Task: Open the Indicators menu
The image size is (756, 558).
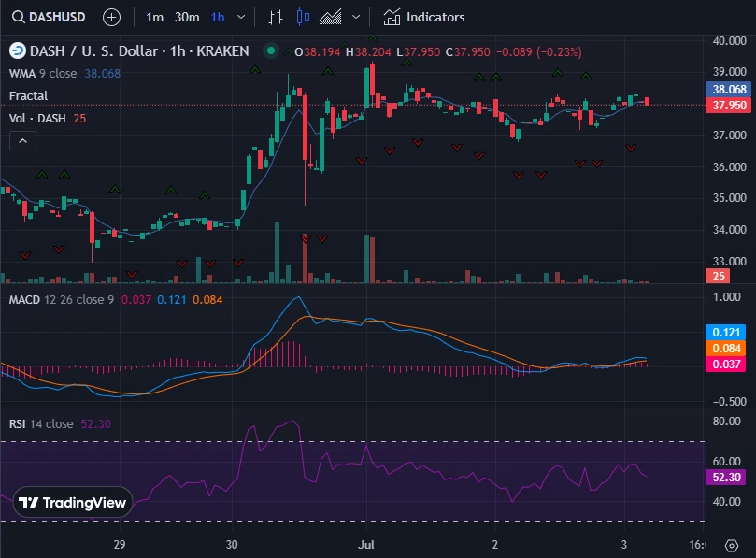Action: pos(424,18)
